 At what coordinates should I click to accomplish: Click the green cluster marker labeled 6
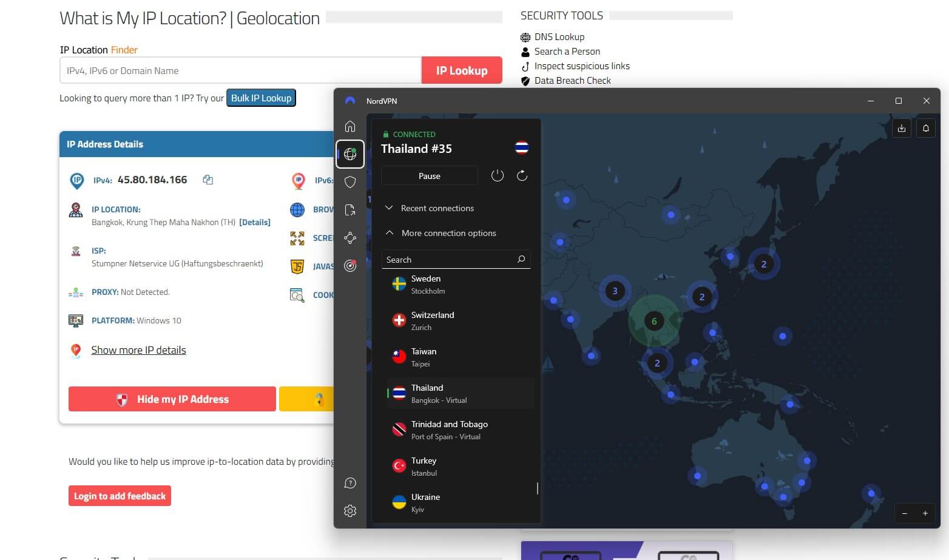[x=654, y=321]
